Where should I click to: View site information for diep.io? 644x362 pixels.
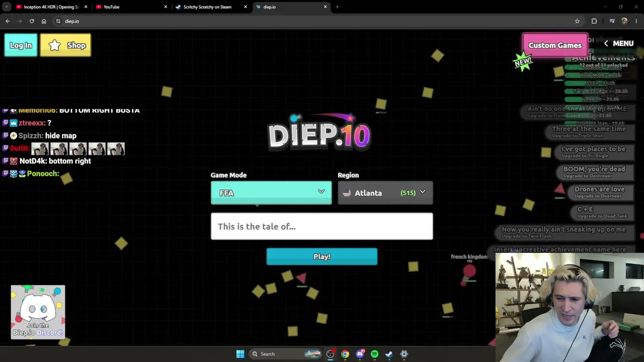[58, 21]
